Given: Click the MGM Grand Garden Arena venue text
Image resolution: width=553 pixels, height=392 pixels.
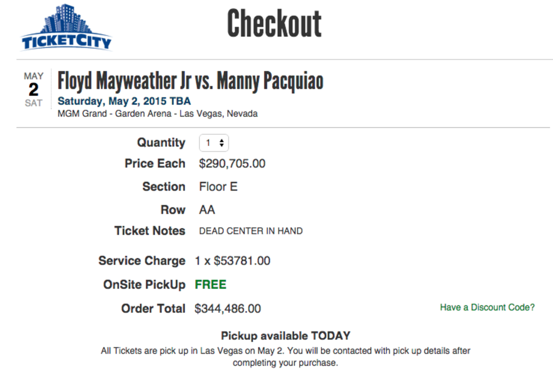Looking at the screenshot, I should click(157, 113).
